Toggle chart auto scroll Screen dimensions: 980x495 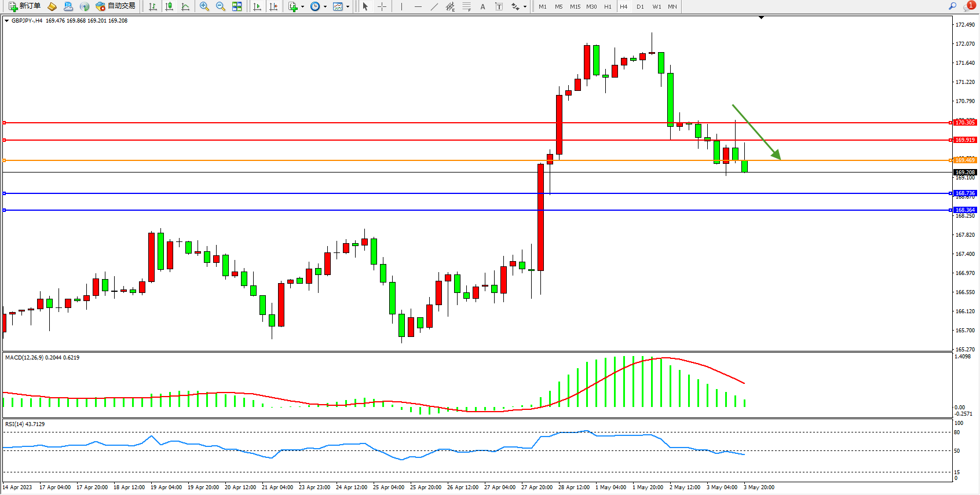[x=257, y=6]
